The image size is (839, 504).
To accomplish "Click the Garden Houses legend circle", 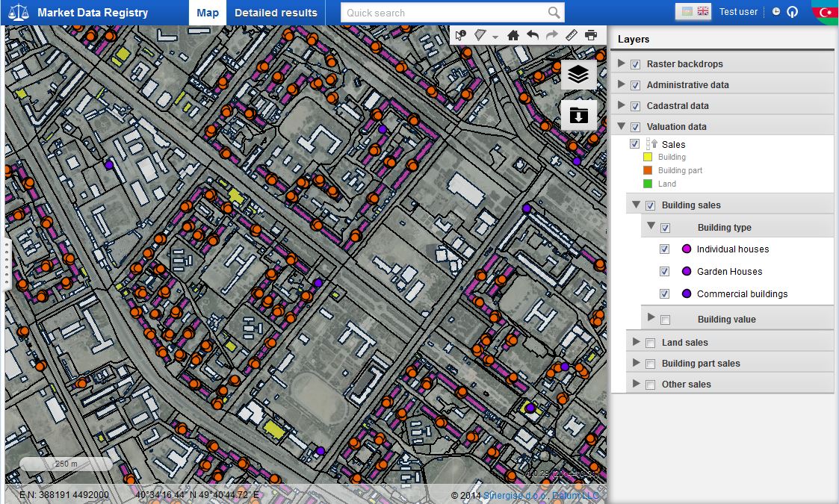I will 687,271.
